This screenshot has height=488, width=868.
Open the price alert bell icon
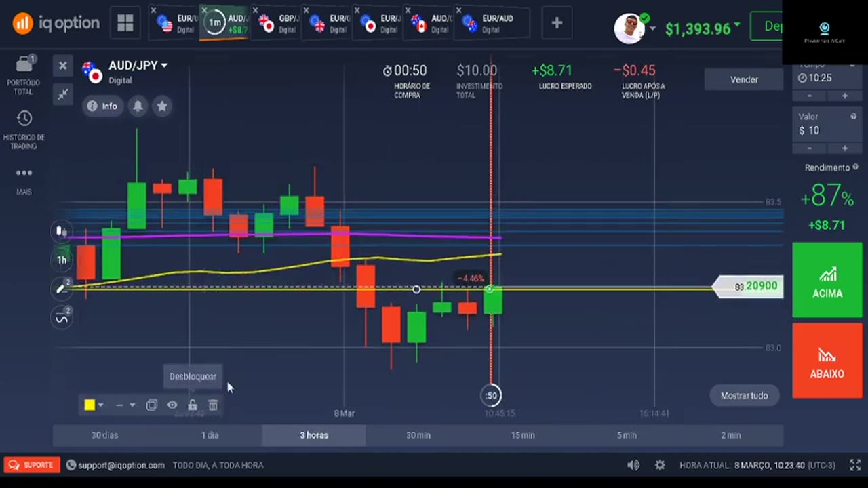(138, 106)
